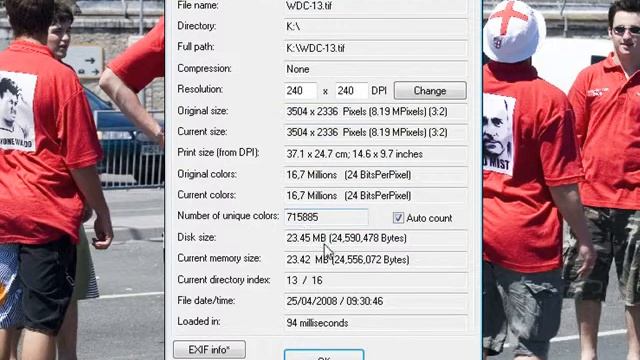Click the unique colors field showing 715885
The image size is (640, 360).
click(326, 217)
